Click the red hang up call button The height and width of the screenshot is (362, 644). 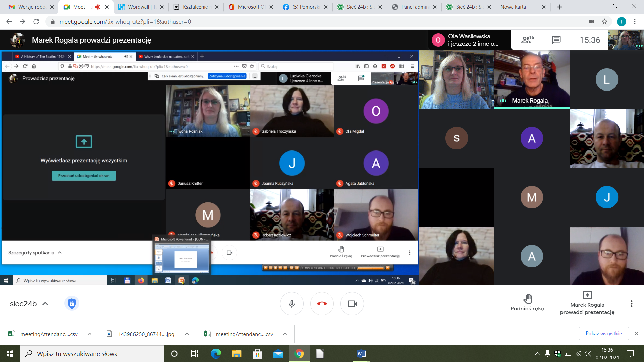point(322,304)
